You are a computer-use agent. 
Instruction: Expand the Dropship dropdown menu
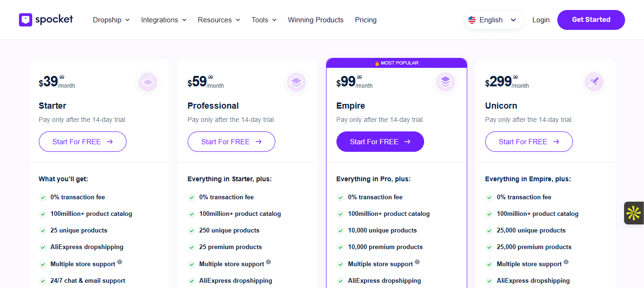point(111,20)
